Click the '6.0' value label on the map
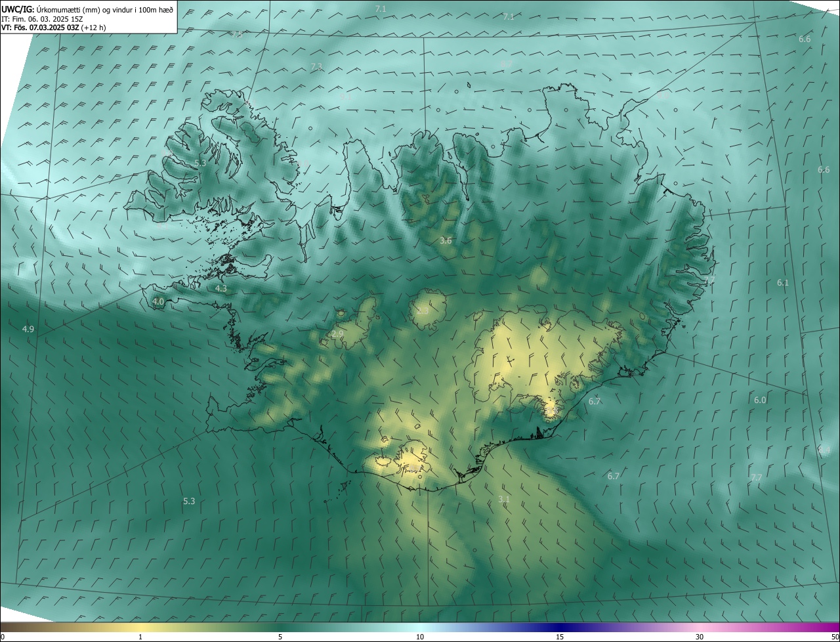This screenshot has width=840, height=642. tap(760, 400)
